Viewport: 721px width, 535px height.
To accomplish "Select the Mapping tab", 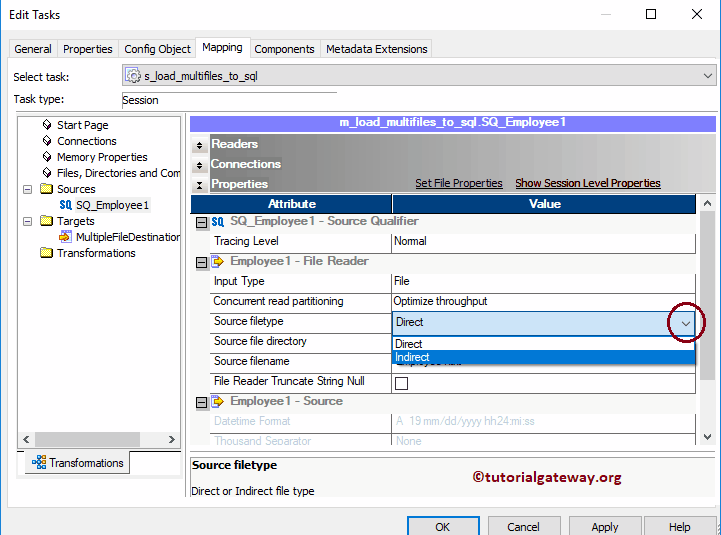I will tap(223, 47).
